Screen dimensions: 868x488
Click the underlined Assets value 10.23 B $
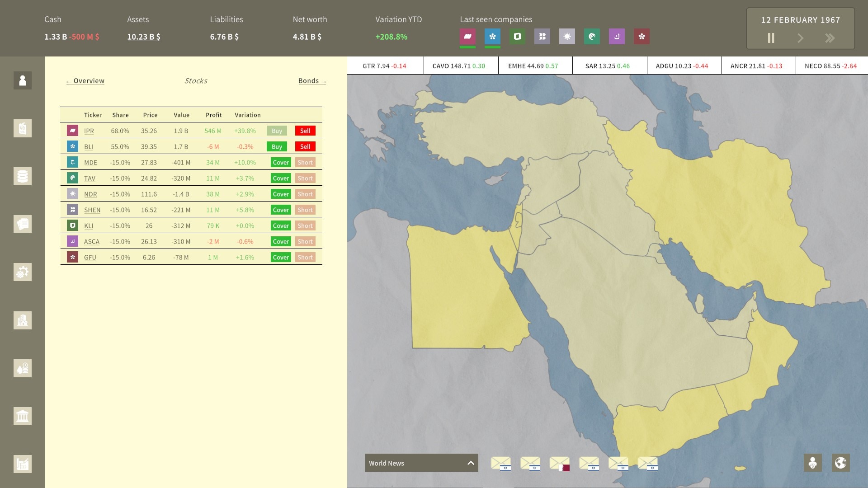pyautogui.click(x=144, y=37)
